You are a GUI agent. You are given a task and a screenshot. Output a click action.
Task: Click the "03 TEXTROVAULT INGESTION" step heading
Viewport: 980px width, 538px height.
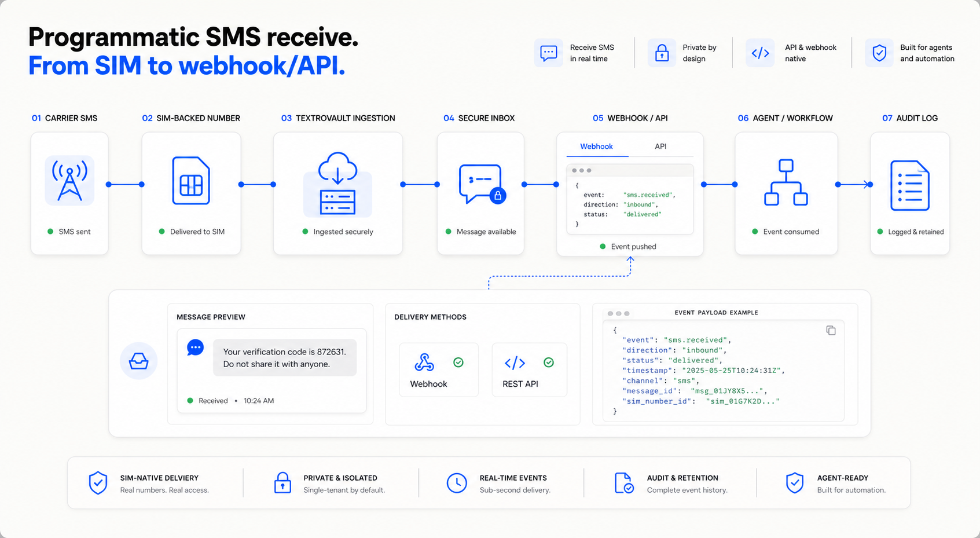click(x=338, y=118)
